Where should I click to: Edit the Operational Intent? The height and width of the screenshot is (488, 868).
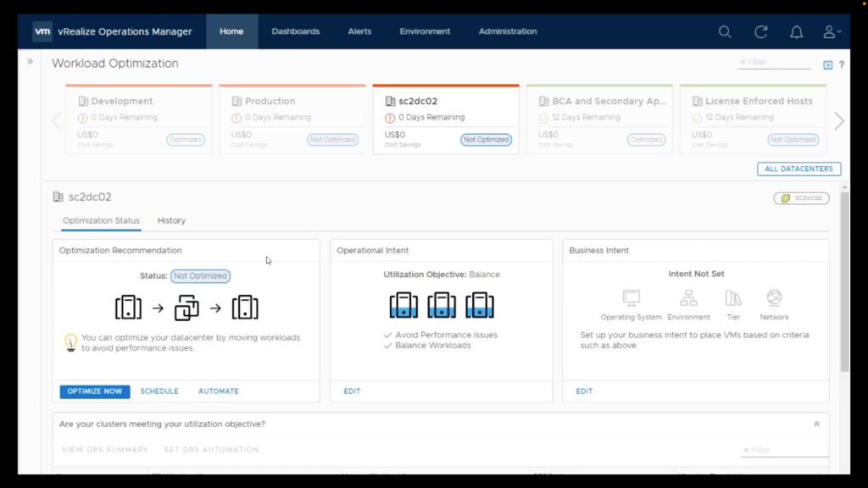[x=352, y=391]
